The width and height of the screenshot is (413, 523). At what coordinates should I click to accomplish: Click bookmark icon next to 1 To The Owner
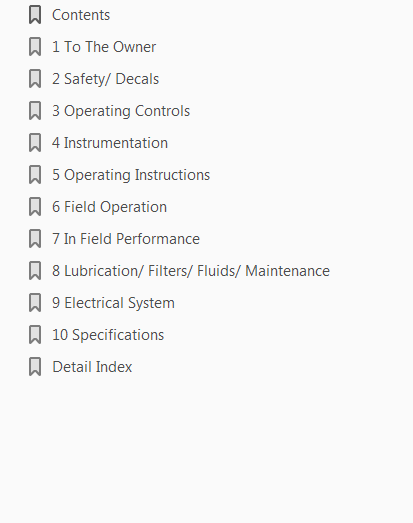point(35,47)
